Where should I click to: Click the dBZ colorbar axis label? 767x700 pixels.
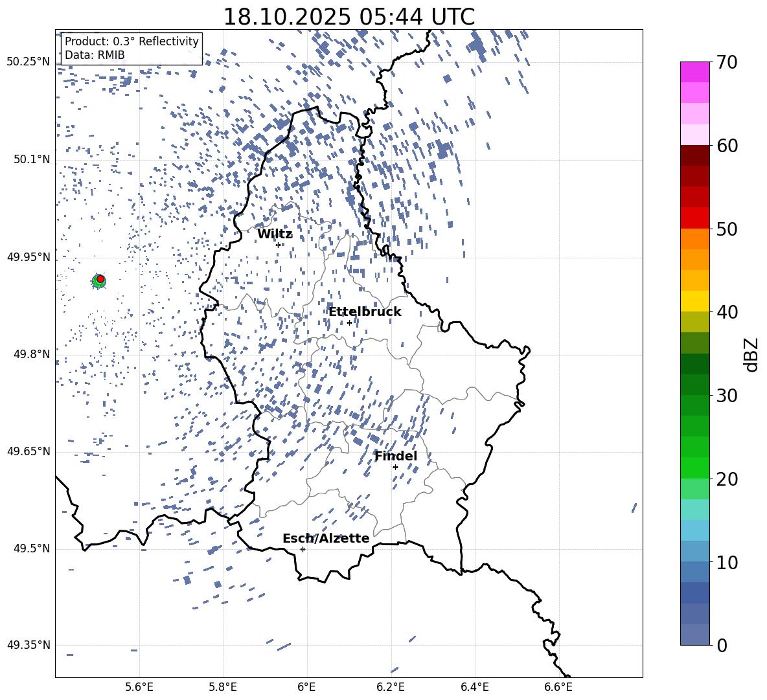click(751, 354)
